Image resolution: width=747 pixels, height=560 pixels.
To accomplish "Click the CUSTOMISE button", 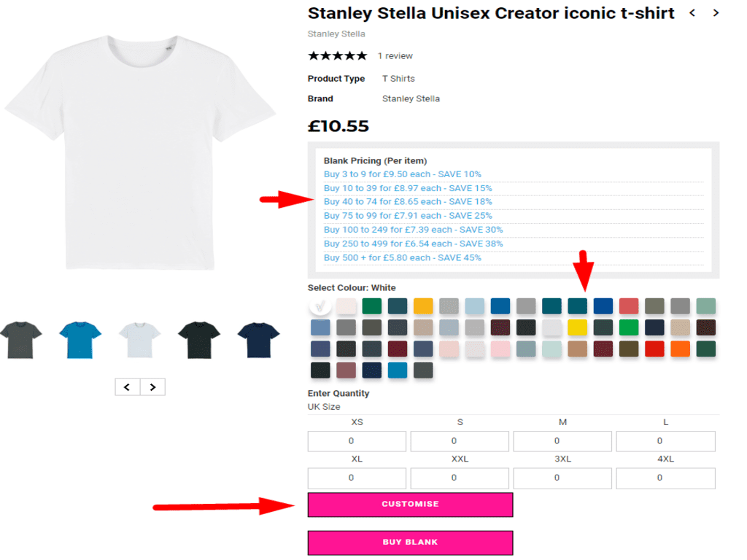I will point(409,504).
